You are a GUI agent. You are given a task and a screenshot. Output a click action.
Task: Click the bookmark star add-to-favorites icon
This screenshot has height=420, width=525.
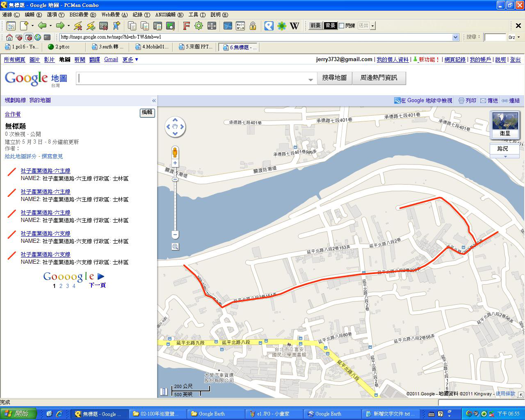click(116, 26)
